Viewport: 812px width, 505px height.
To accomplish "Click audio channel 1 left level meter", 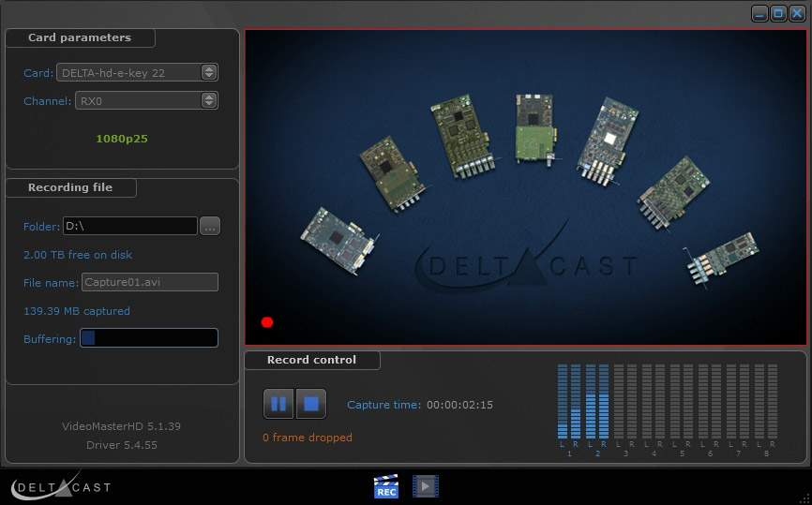I will [563, 402].
